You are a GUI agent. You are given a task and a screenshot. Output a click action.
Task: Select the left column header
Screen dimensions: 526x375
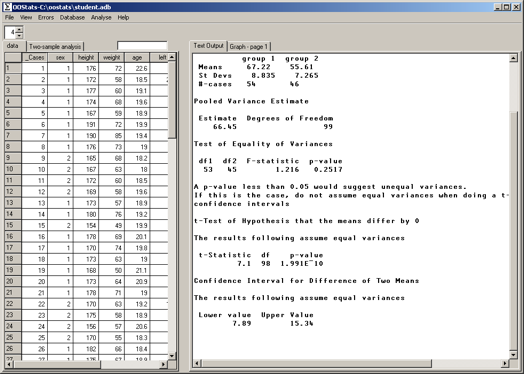(x=159, y=58)
